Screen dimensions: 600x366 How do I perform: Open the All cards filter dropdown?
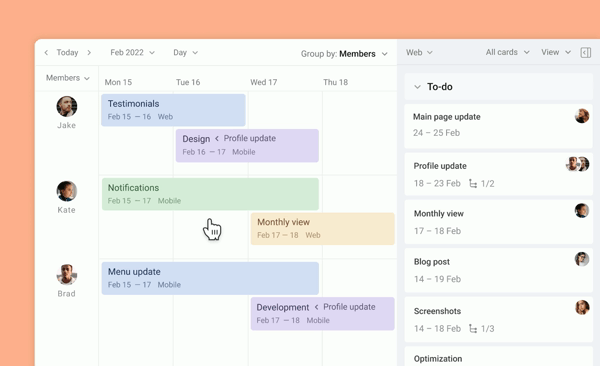(x=507, y=52)
